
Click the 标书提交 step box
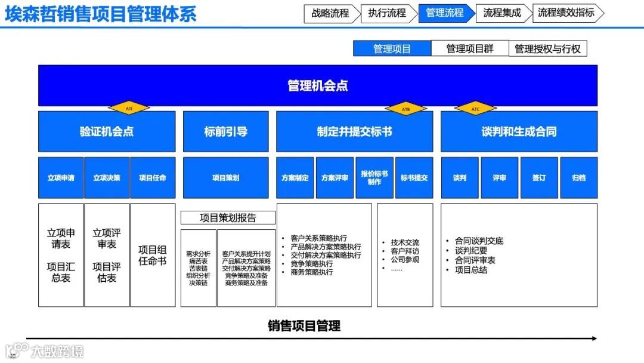tap(414, 177)
